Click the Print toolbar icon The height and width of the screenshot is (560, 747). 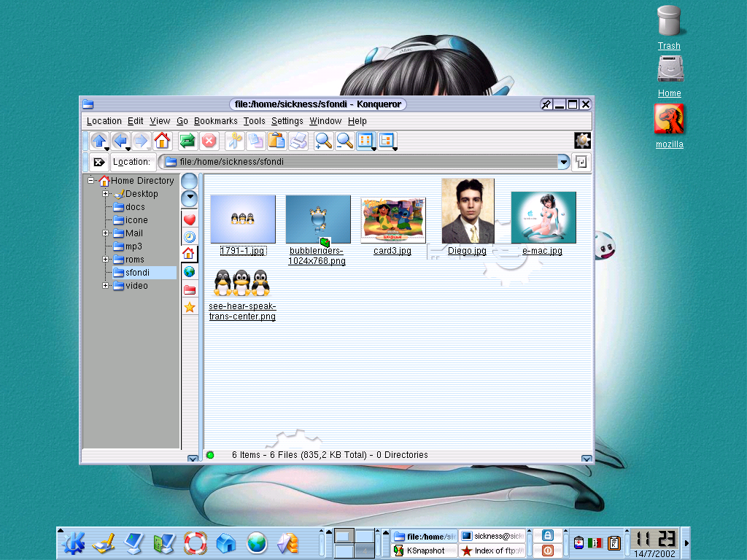(298, 141)
